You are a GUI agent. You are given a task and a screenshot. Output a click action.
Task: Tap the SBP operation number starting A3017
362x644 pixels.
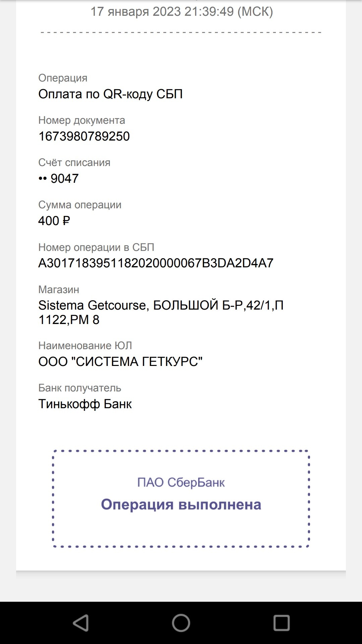tap(156, 263)
